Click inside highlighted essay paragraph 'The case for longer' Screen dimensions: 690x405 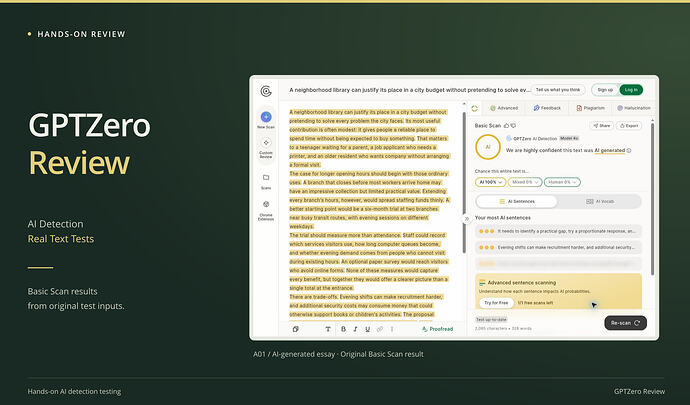pos(369,200)
